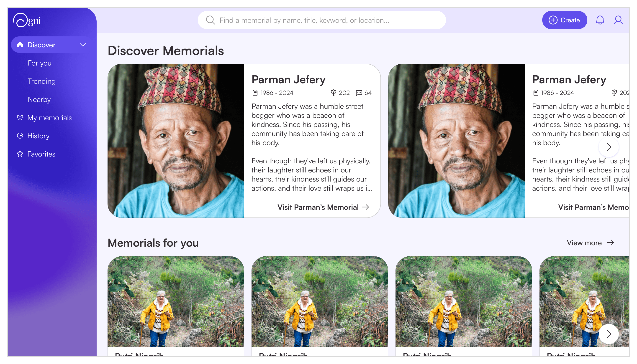Follow the Visit Parman's Memorial link
The height and width of the screenshot is (364, 637).
(x=323, y=207)
